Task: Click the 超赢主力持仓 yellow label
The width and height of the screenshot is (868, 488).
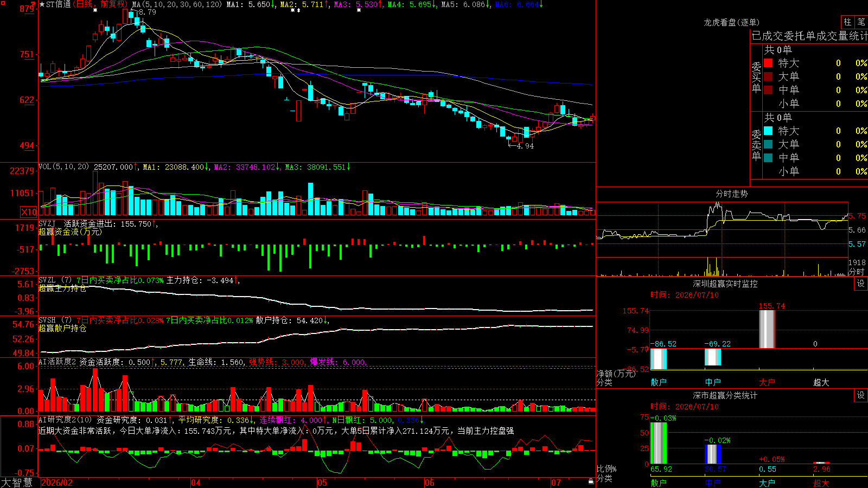Action: [x=62, y=288]
